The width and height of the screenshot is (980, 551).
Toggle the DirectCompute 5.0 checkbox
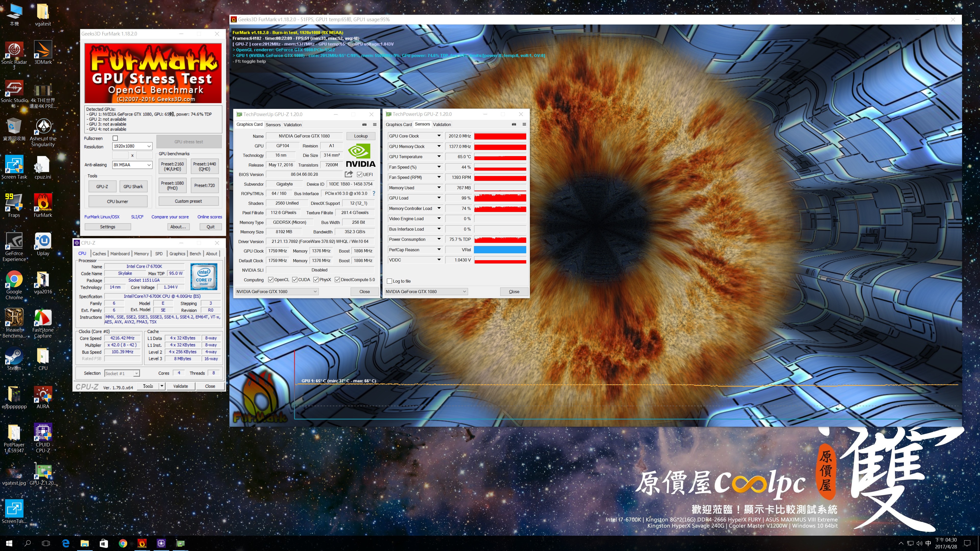click(x=337, y=280)
